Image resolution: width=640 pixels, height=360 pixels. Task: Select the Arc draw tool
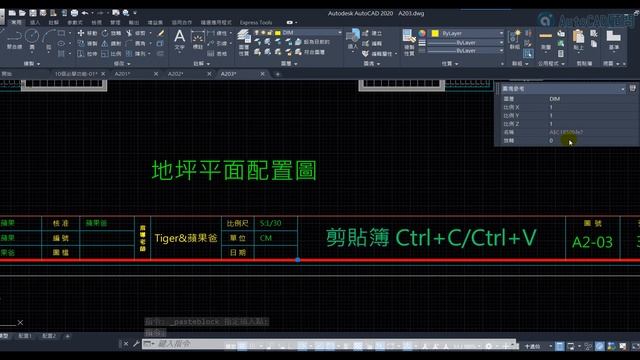tap(49, 40)
